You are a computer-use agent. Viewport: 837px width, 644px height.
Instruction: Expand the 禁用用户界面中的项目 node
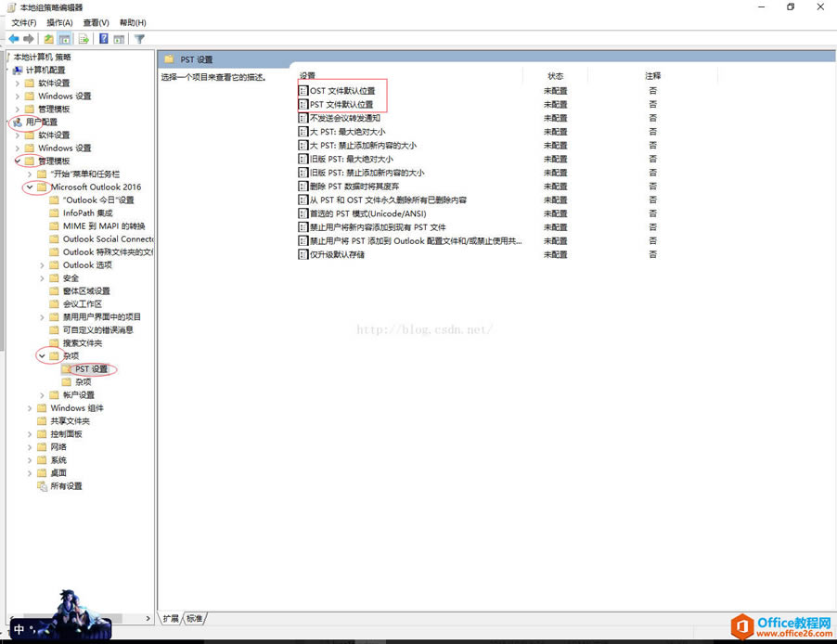[42, 317]
